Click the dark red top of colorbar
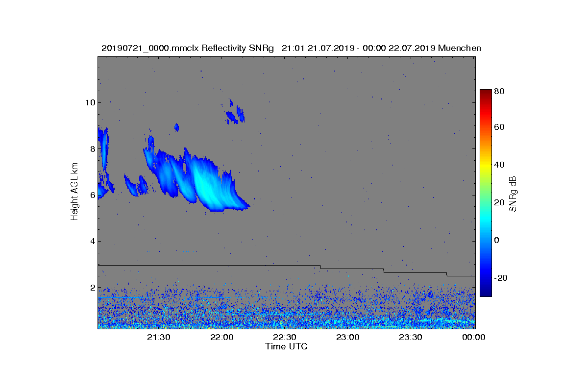 click(x=485, y=93)
